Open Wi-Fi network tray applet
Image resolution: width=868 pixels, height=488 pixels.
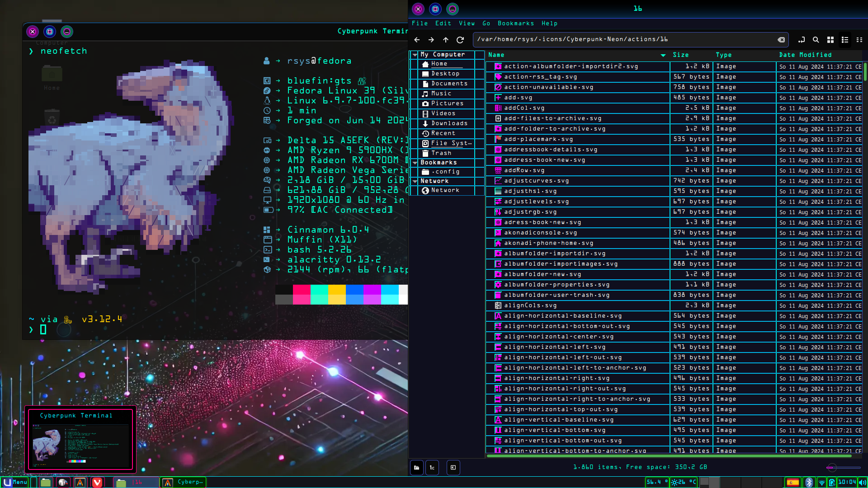coord(821,483)
